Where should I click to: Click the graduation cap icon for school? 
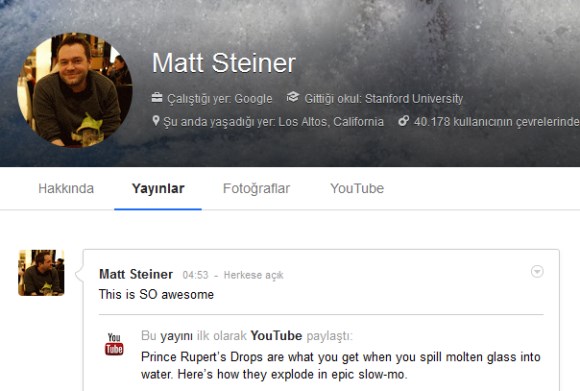point(293,98)
